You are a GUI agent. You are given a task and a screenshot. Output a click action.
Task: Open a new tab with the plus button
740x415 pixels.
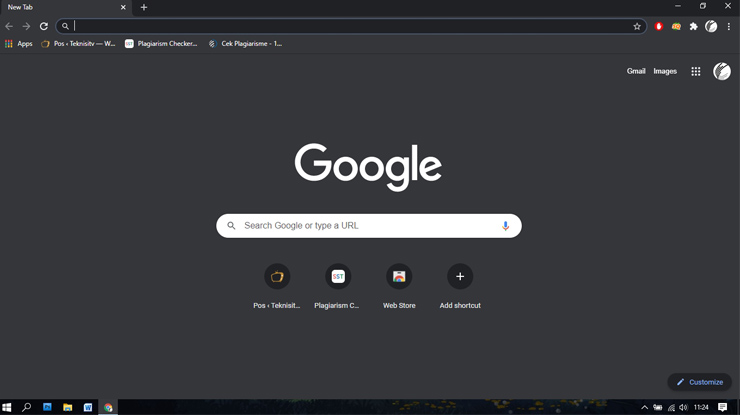(144, 8)
